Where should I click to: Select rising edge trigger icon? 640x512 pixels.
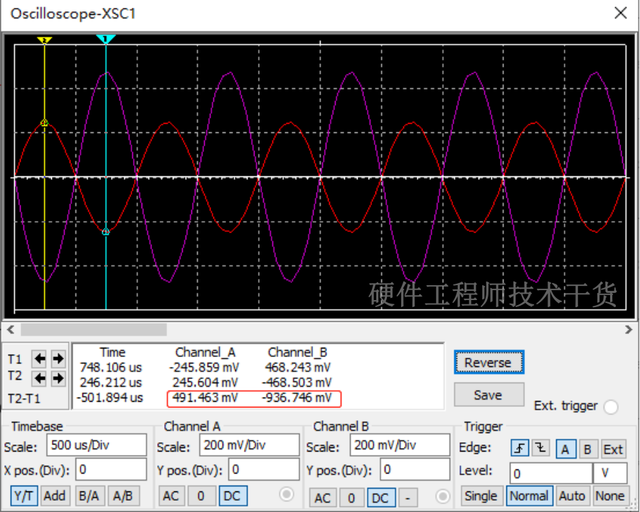(521, 449)
